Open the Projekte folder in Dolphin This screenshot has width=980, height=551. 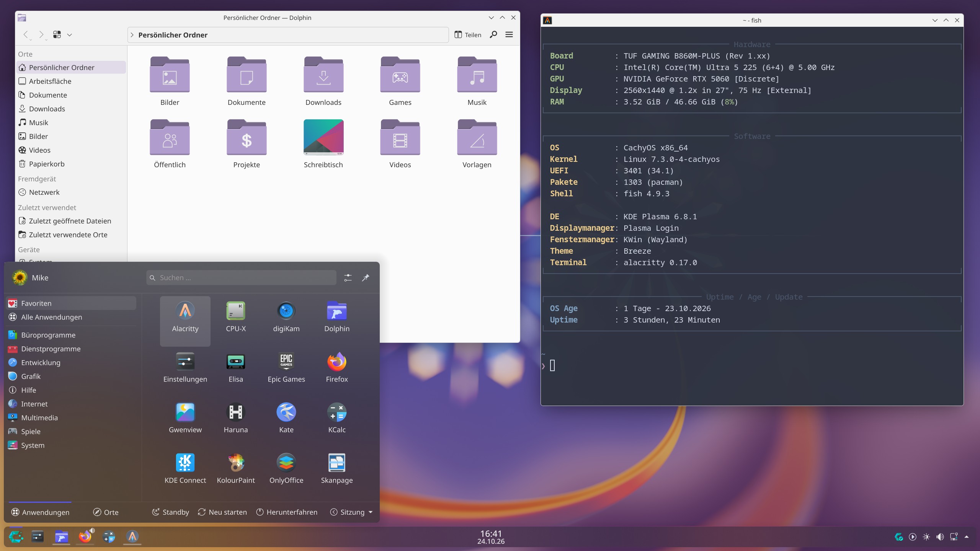click(247, 144)
